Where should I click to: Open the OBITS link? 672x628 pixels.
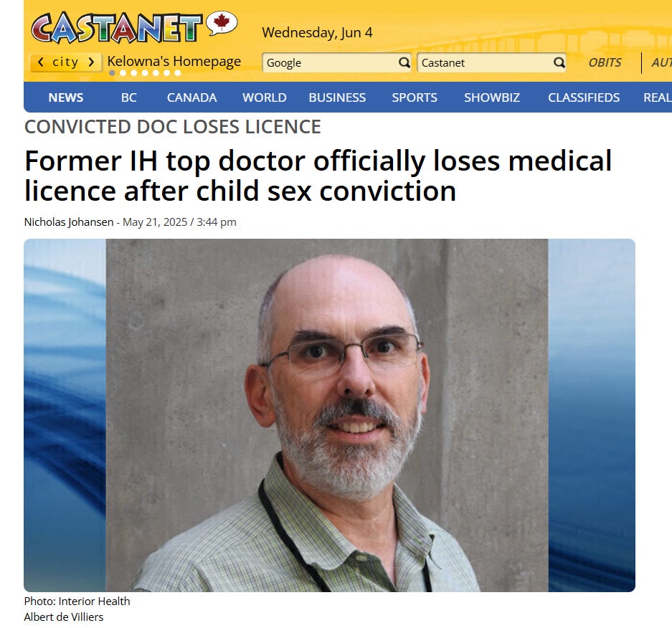point(605,62)
